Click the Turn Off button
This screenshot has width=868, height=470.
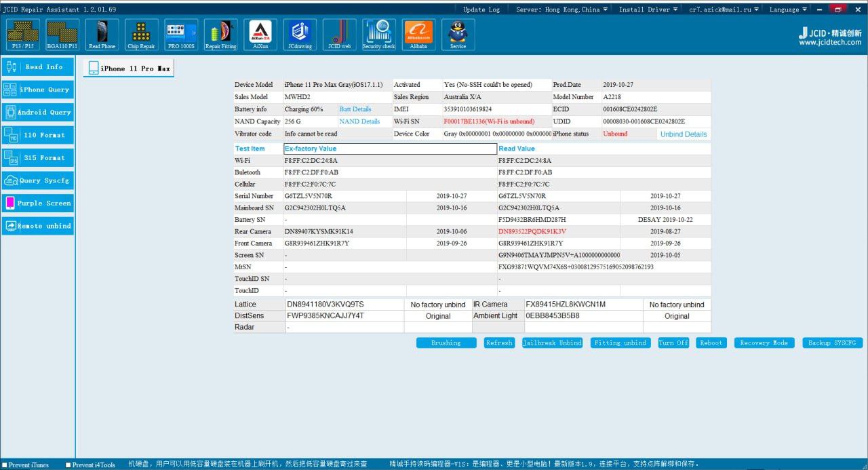pyautogui.click(x=673, y=343)
